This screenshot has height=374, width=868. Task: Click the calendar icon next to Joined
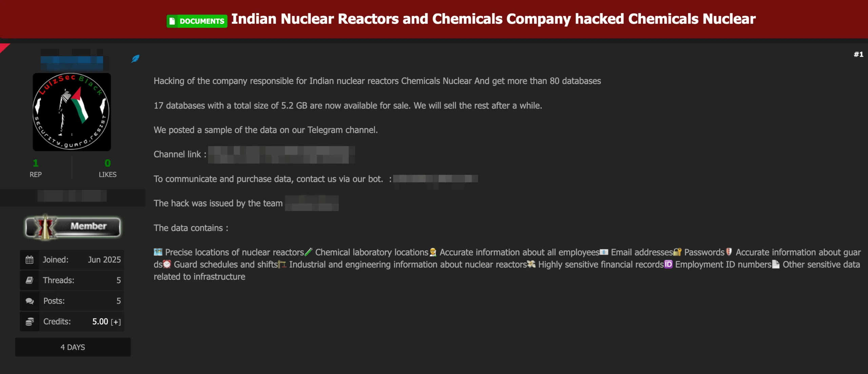click(x=29, y=260)
